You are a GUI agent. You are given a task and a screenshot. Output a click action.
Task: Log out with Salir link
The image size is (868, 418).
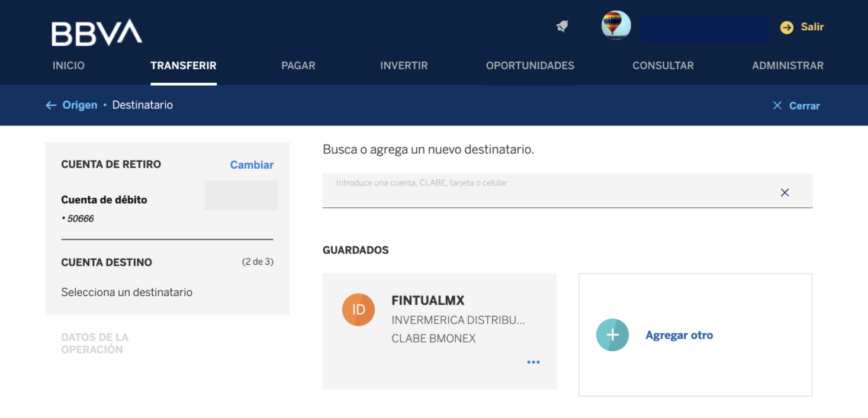812,27
